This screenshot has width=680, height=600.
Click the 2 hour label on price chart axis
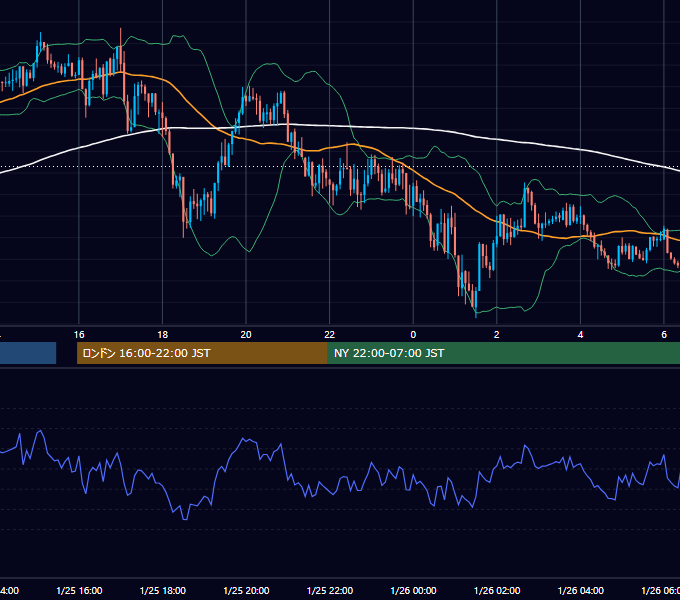497,335
